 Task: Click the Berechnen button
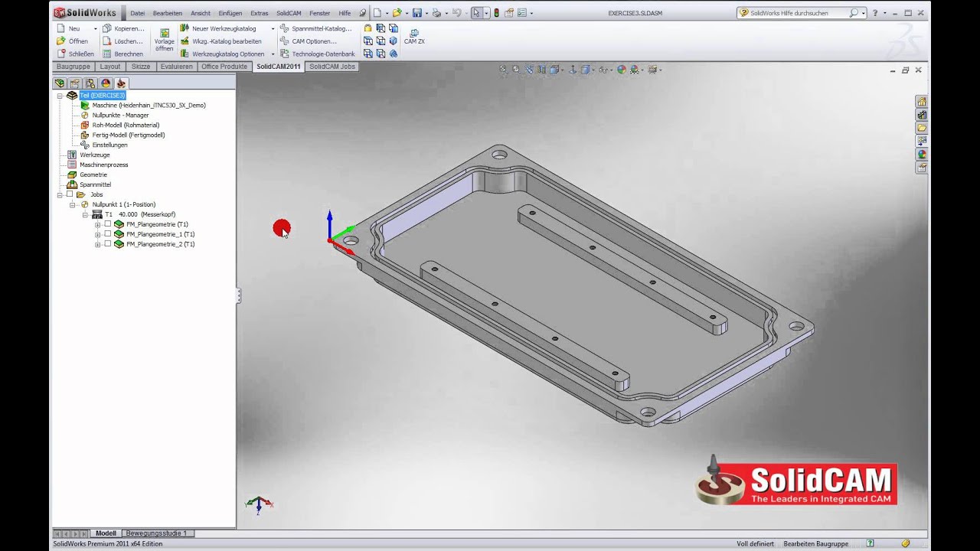[122, 54]
